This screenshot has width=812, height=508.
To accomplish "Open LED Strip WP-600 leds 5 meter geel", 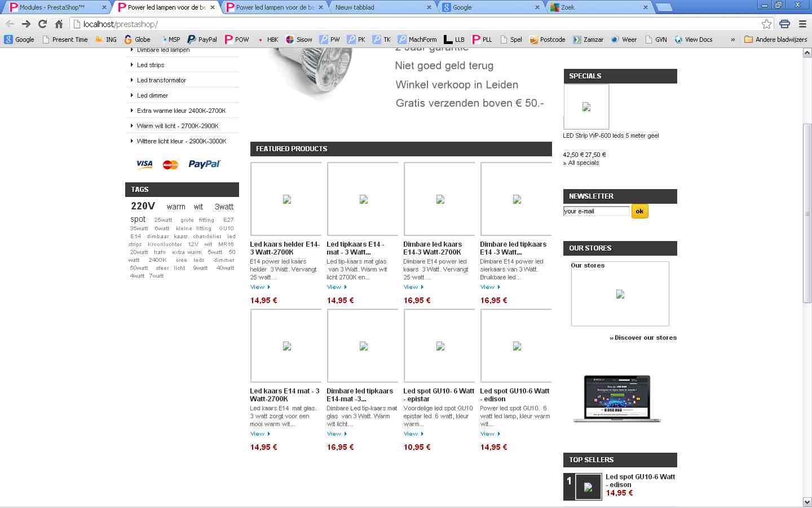I will click(x=611, y=135).
